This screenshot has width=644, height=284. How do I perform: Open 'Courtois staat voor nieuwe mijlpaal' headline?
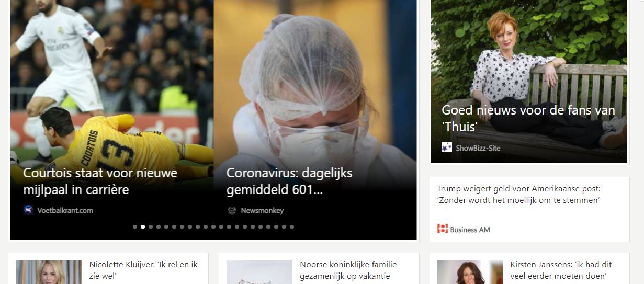pyautogui.click(x=100, y=181)
